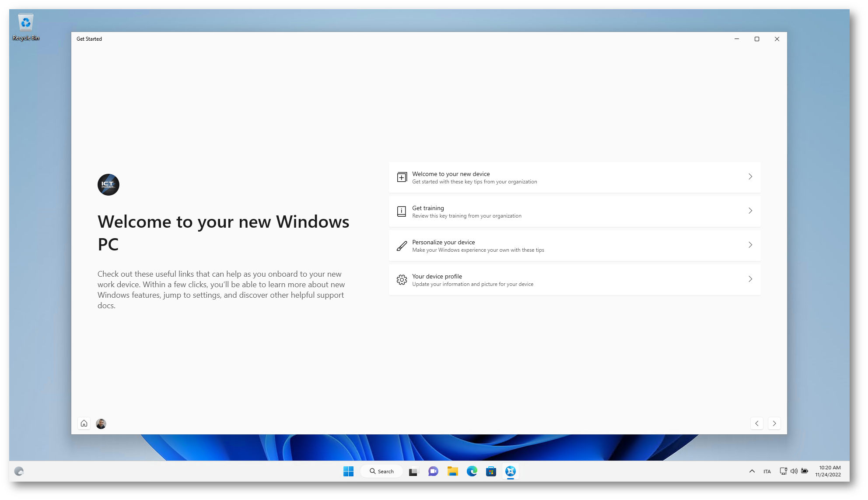Click the Get Started app icon in the taskbar
This screenshot has height=500, width=868.
[x=511, y=471]
